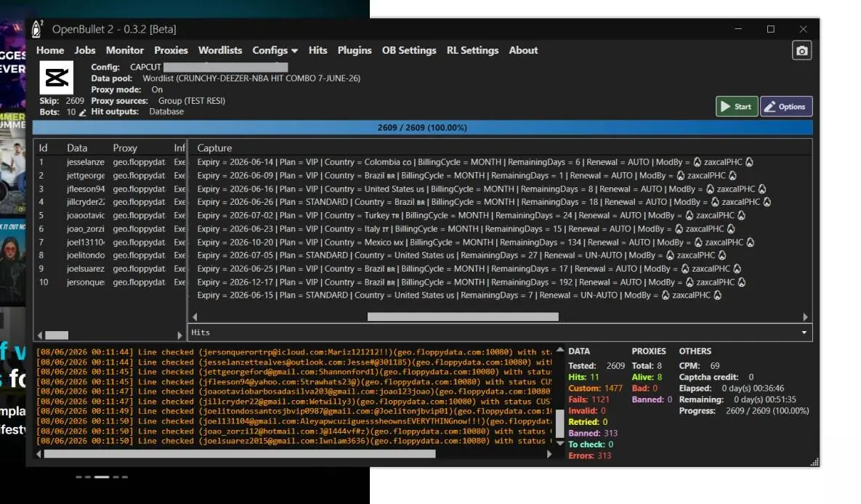Viewport: 861px width, 504px height.
Task: Select hit row with Id 1
Action: (x=110, y=163)
